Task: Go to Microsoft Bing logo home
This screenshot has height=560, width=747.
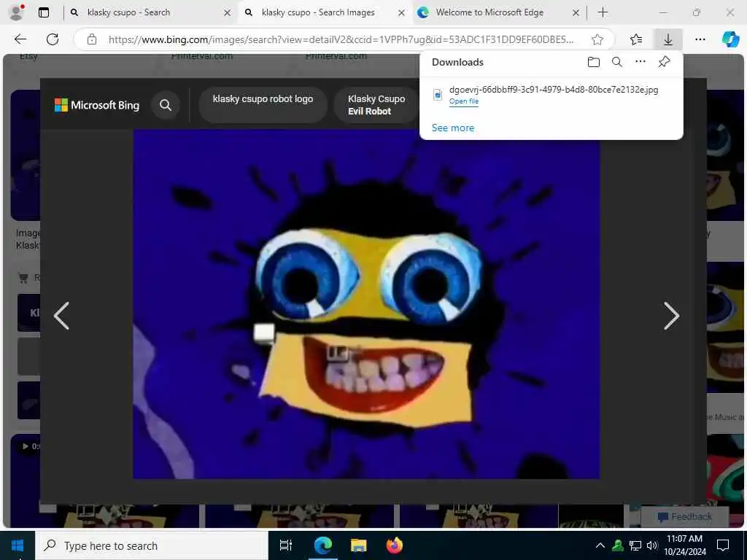Action: pyautogui.click(x=97, y=105)
